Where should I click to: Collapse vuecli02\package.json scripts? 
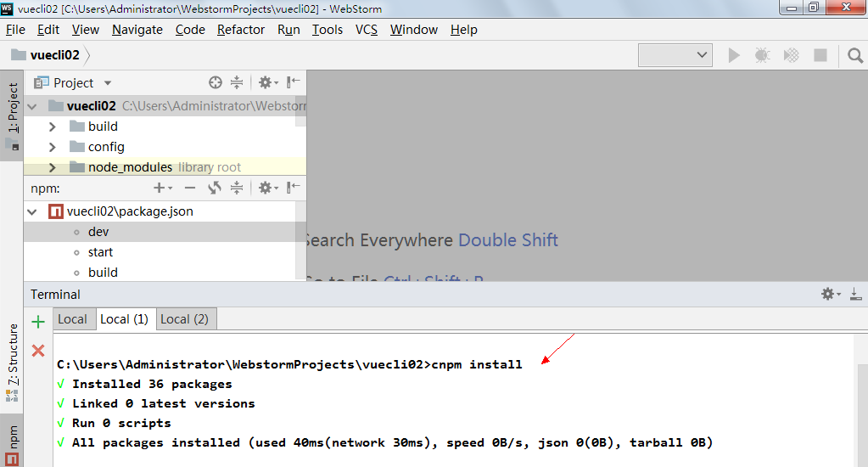click(32, 211)
